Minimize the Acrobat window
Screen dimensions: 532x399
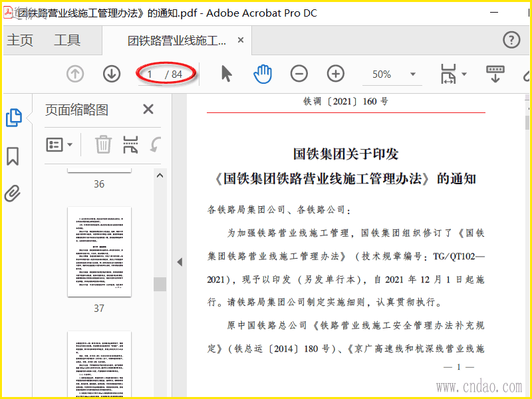(494, 13)
